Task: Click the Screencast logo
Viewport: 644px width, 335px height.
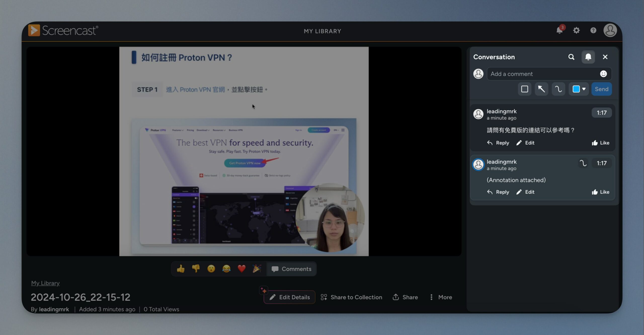Action: [63, 30]
